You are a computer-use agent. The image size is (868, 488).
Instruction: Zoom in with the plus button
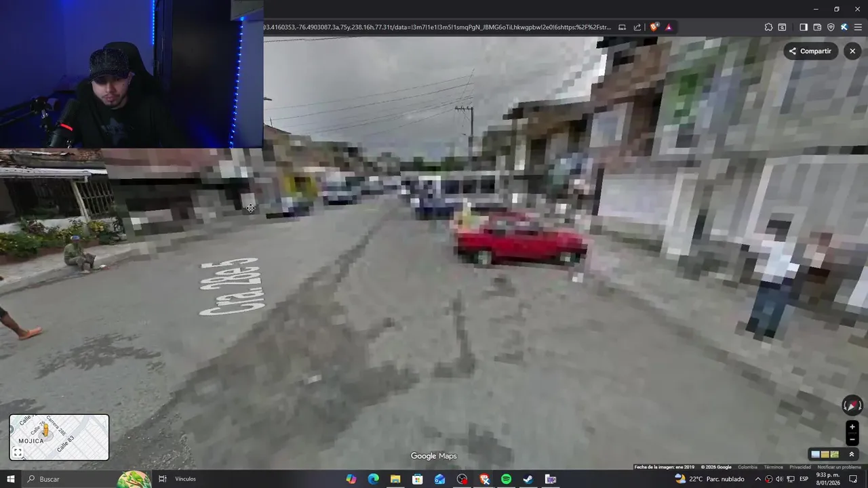click(852, 427)
